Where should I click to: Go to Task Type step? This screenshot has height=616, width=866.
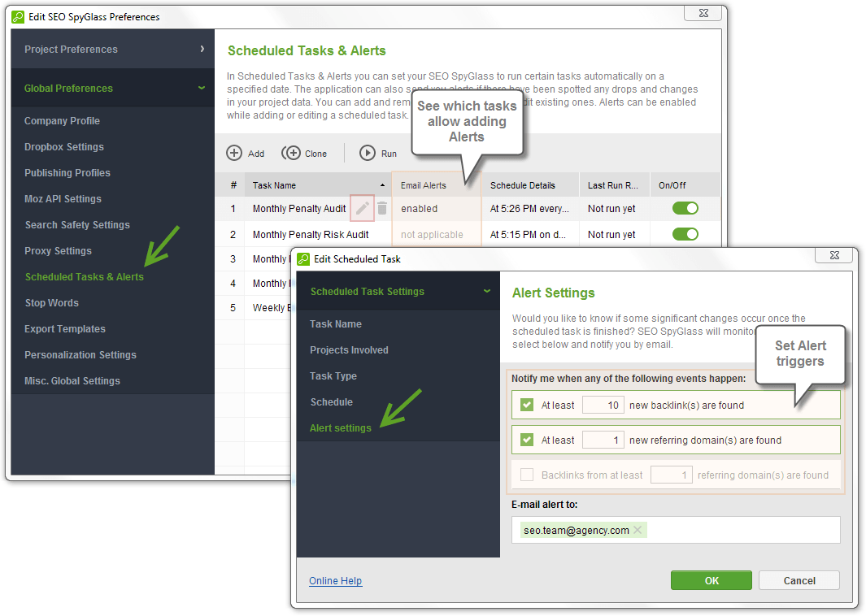(333, 376)
